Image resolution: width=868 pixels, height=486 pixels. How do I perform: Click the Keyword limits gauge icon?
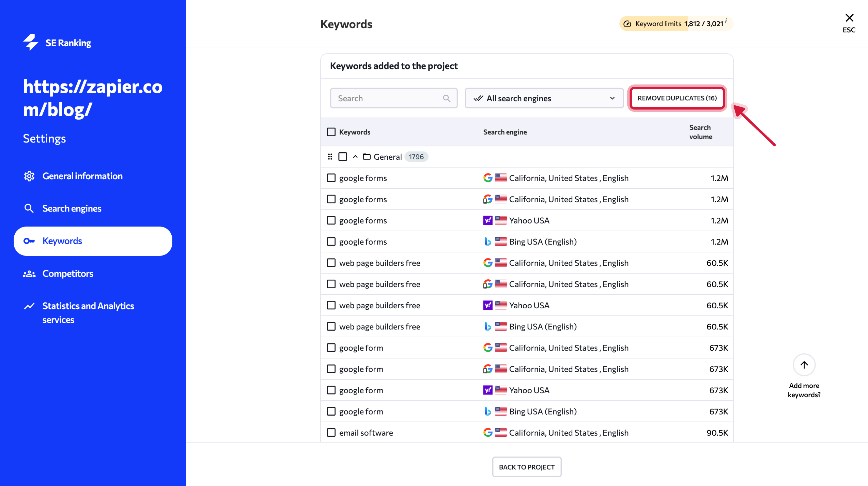tap(627, 24)
